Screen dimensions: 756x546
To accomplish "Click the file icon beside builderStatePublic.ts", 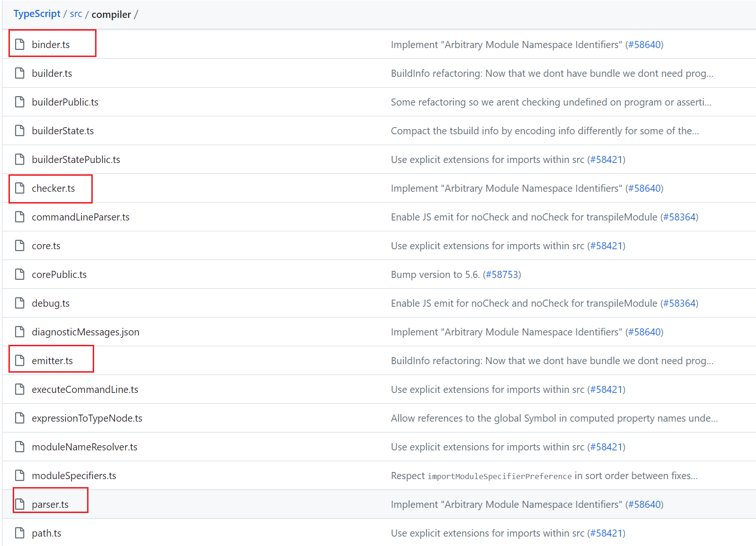I will [19, 159].
